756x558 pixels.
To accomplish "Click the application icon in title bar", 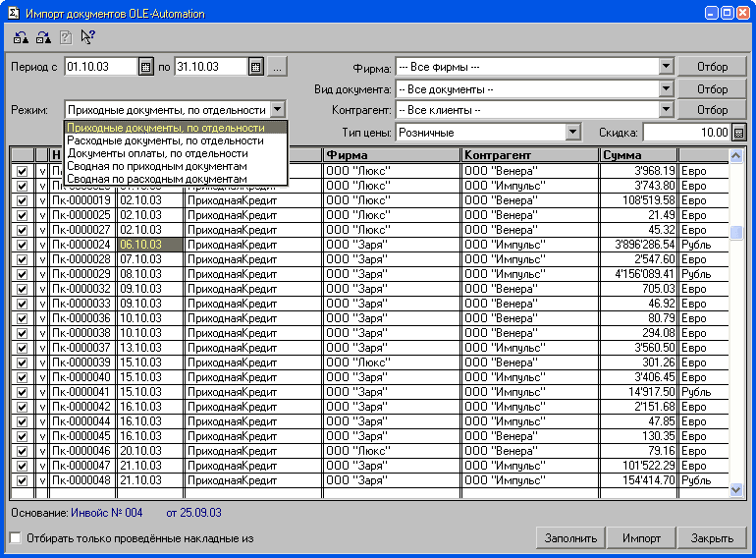I will [13, 13].
